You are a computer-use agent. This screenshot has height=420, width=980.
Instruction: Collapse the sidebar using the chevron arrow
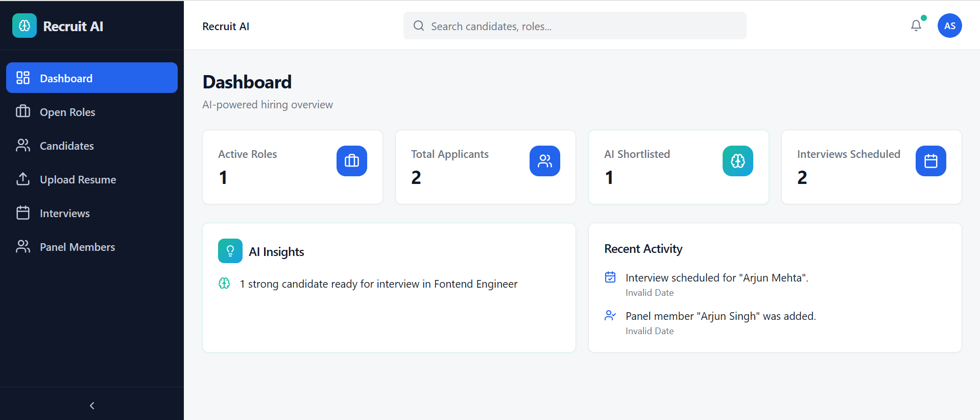[92, 406]
